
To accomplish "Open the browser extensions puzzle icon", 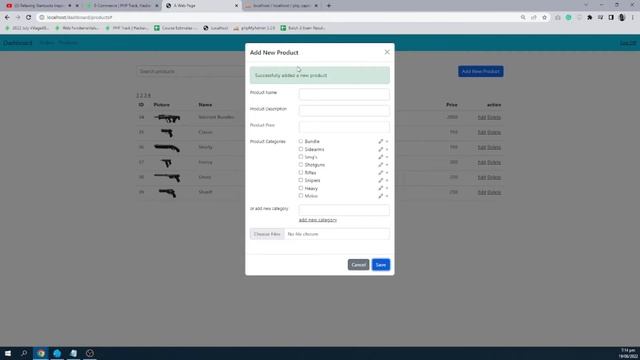I will point(589,18).
